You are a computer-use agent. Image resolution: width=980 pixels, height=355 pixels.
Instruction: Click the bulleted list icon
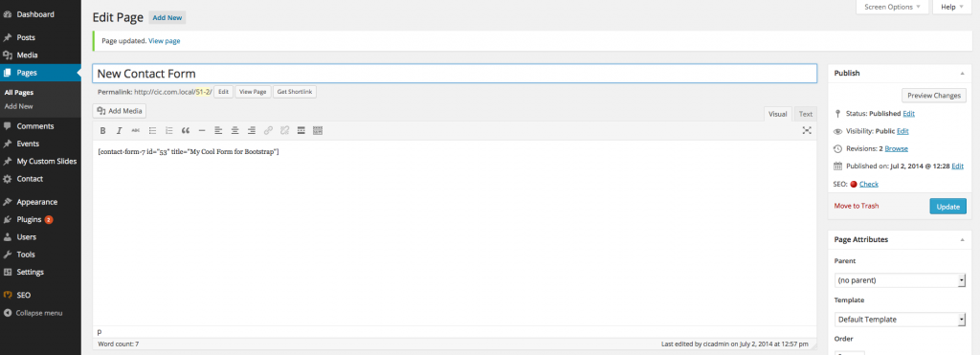coord(152,131)
